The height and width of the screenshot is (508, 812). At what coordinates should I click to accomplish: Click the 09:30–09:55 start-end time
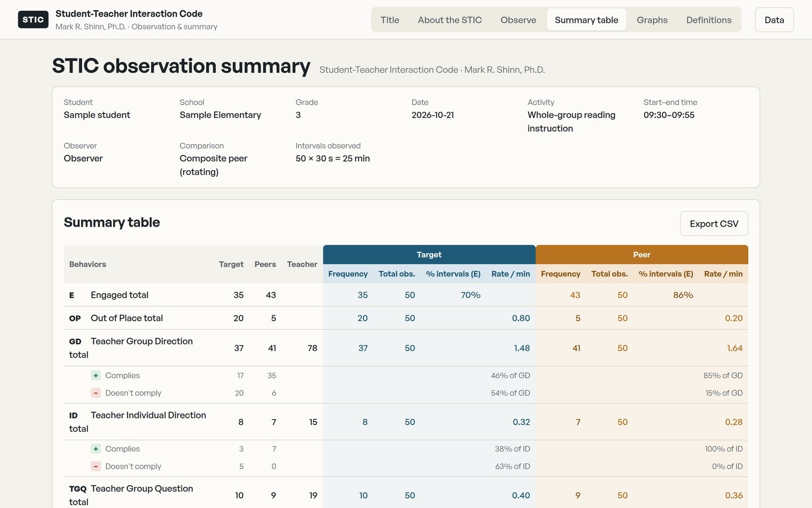point(669,115)
